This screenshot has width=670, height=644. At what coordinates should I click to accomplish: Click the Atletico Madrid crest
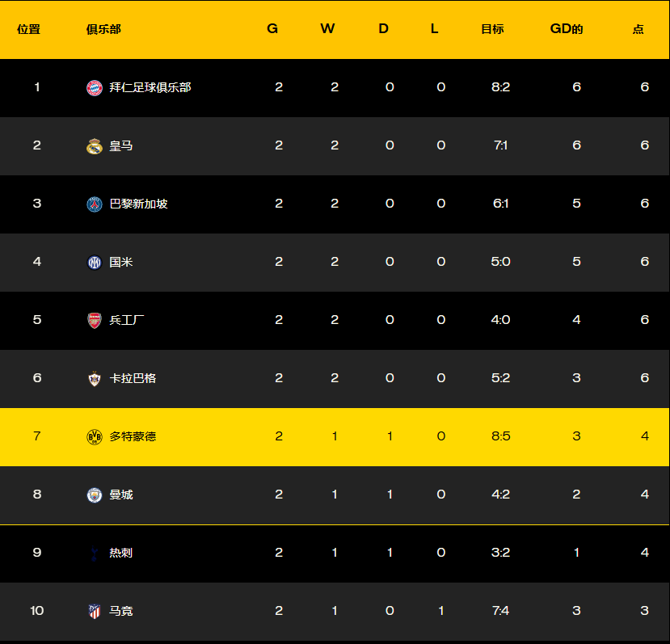[95, 612]
